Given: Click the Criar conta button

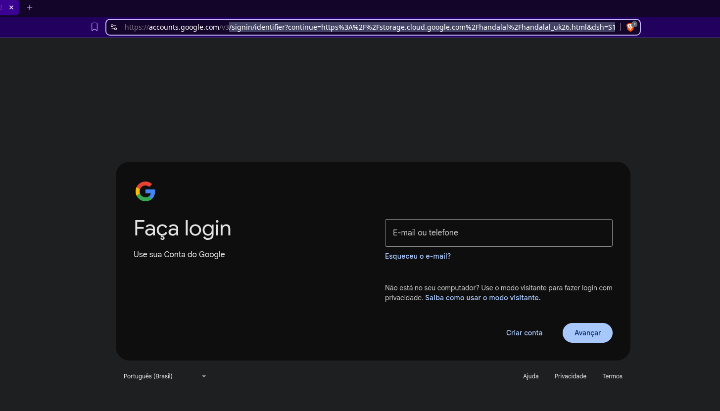Looking at the screenshot, I should coord(524,332).
